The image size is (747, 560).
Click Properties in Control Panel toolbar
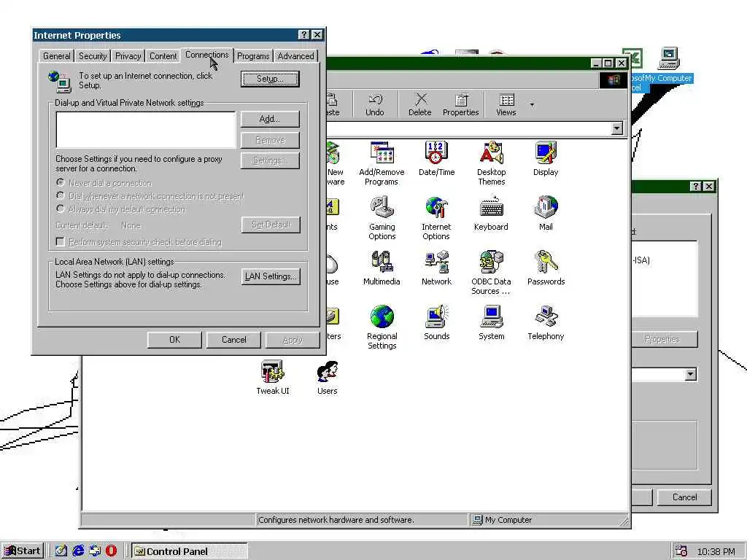[x=461, y=104]
